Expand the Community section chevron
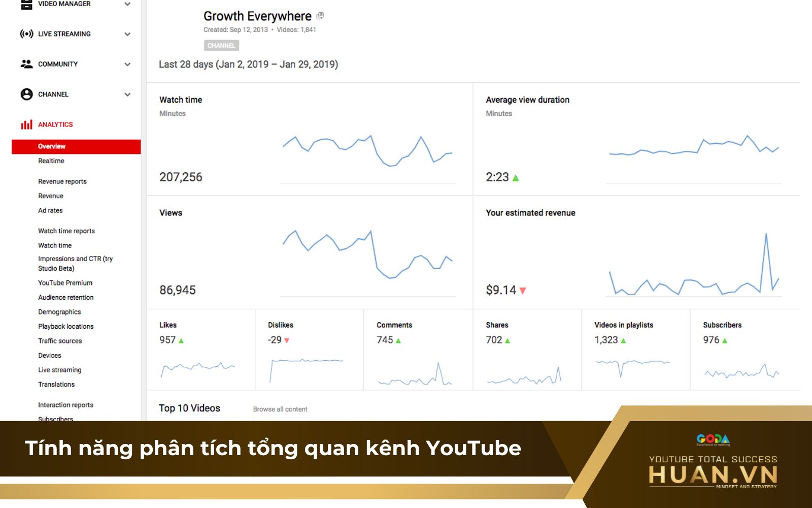 [x=127, y=65]
